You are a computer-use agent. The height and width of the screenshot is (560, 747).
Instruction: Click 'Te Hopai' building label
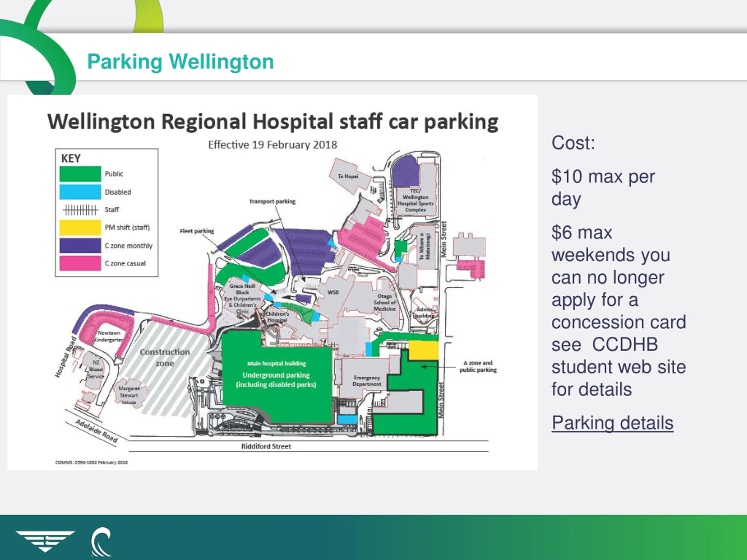(x=348, y=176)
